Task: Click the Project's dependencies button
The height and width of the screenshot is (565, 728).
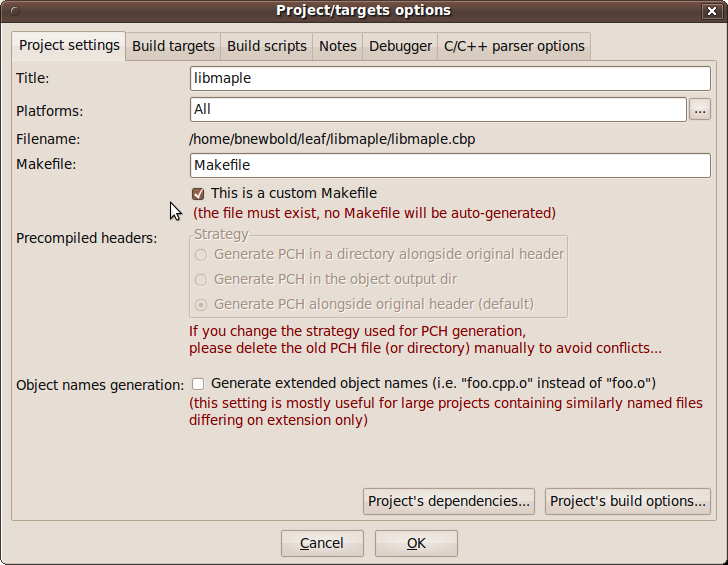Action: click(449, 501)
